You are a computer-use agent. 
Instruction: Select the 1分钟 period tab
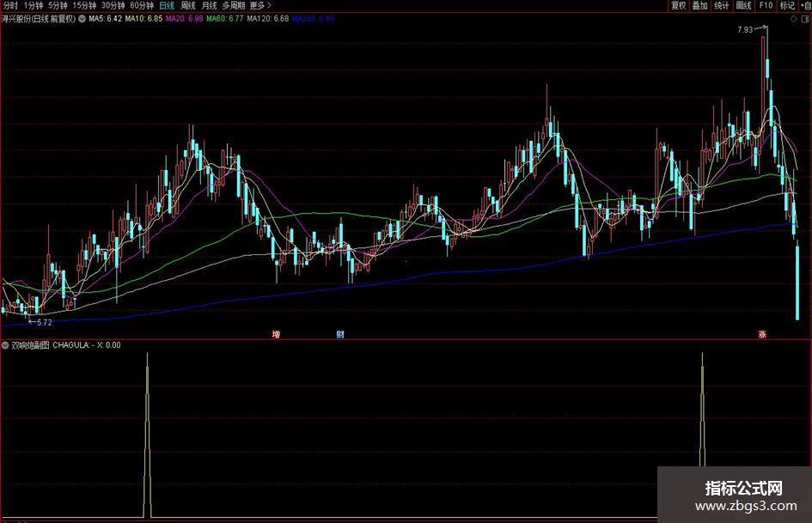tap(34, 6)
